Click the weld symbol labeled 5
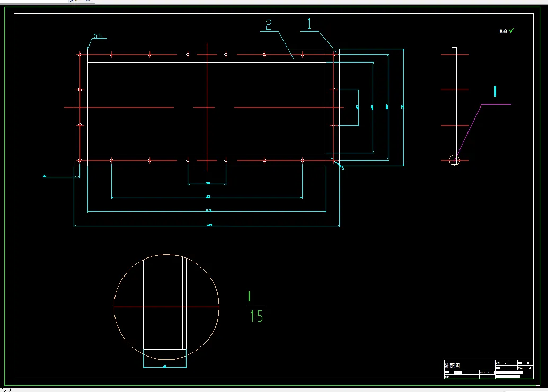 point(98,36)
